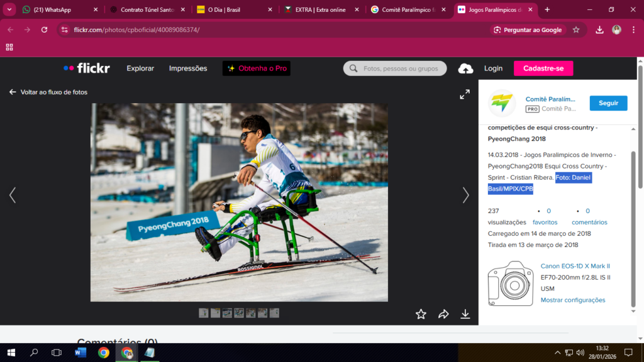Screen dimensions: 644x362
Task: Download the photo using download icon
Action: [x=465, y=314]
